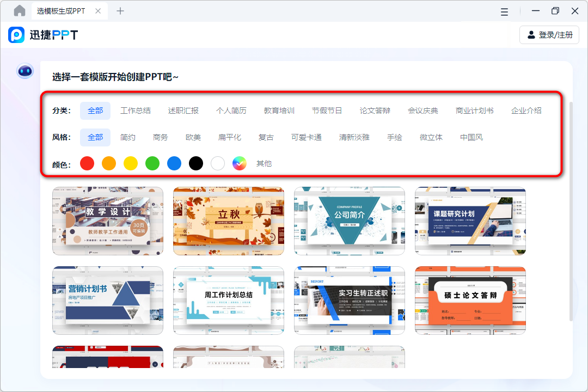
Task: Open the 教学设计 template thumbnail
Action: (108, 221)
